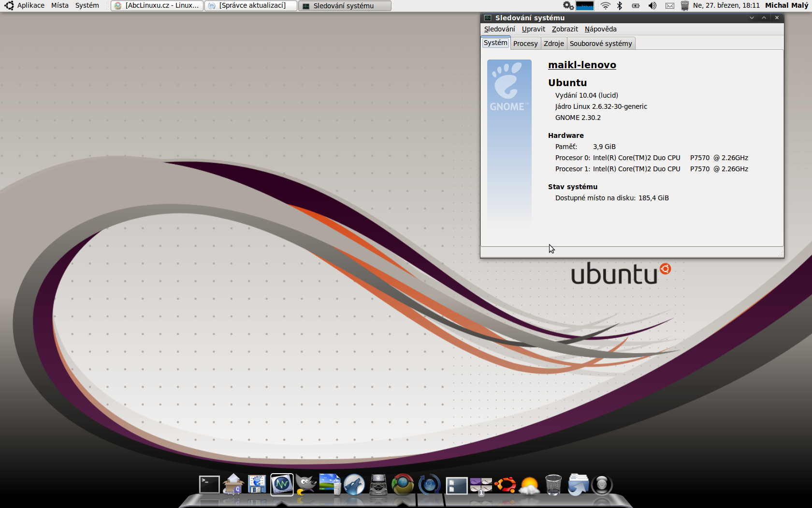
Task: Click the GNOME 2.30.2 version text
Action: tap(578, 118)
